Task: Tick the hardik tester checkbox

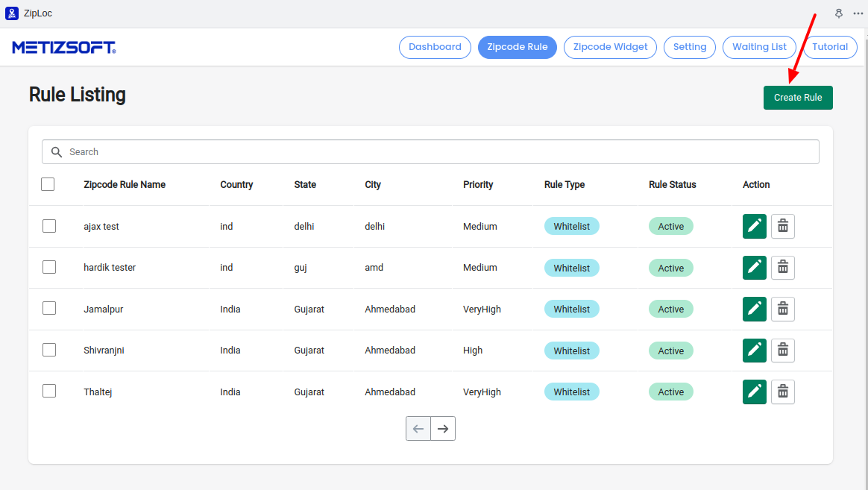Action: (49, 267)
